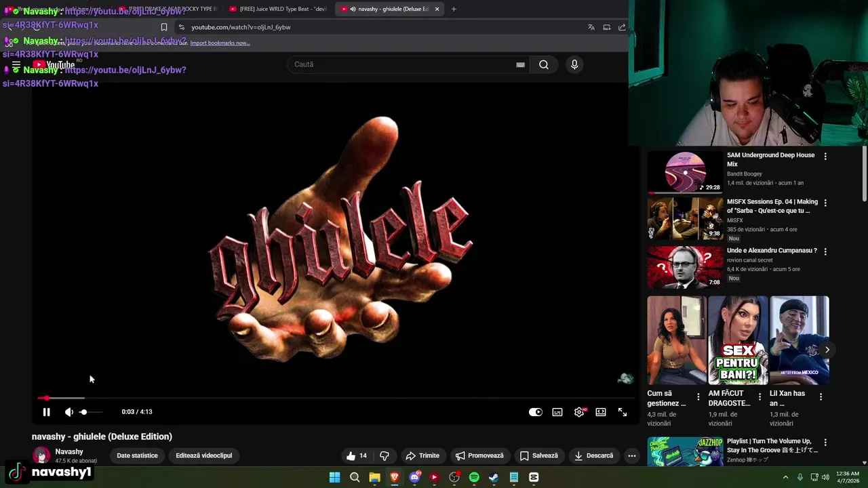Open File Explorer from the taskbar

[374, 477]
